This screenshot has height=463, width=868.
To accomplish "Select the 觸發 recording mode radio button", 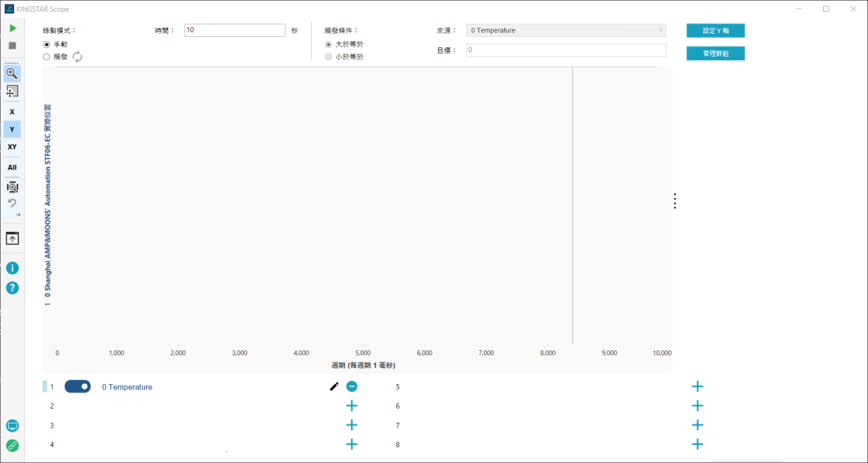I will [x=47, y=57].
